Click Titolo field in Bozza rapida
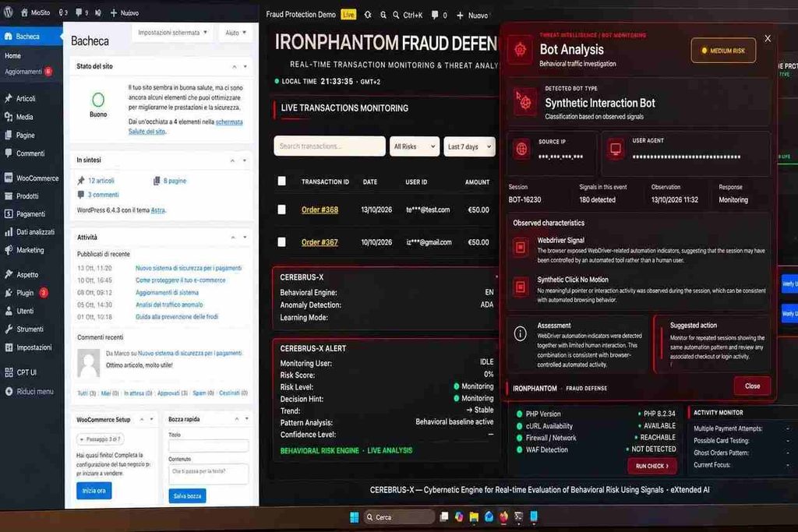The height and width of the screenshot is (532, 798). click(x=209, y=446)
